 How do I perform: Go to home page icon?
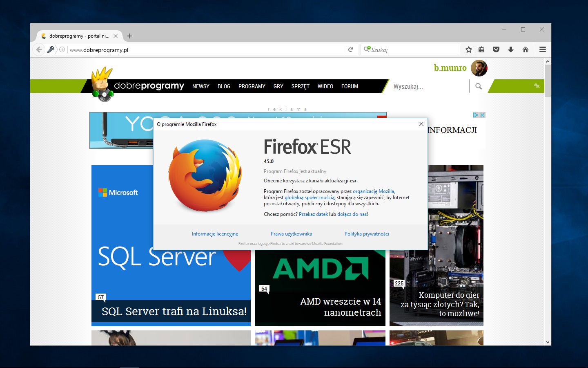[x=526, y=49]
